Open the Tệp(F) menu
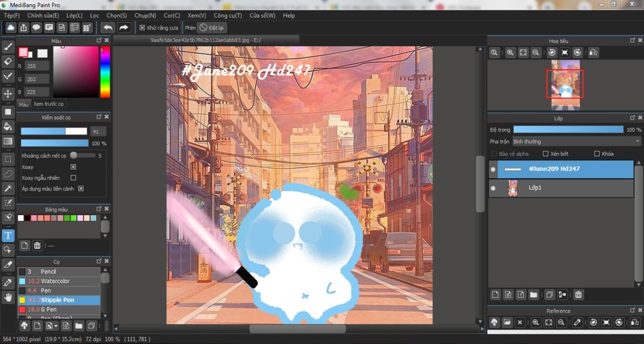Viewport: 644px width, 344px height. pos(12,16)
